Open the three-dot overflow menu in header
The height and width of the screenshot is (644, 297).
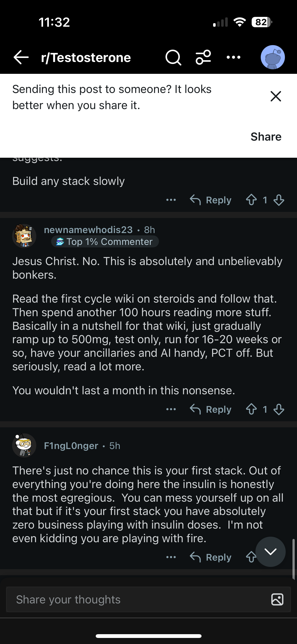234,57
